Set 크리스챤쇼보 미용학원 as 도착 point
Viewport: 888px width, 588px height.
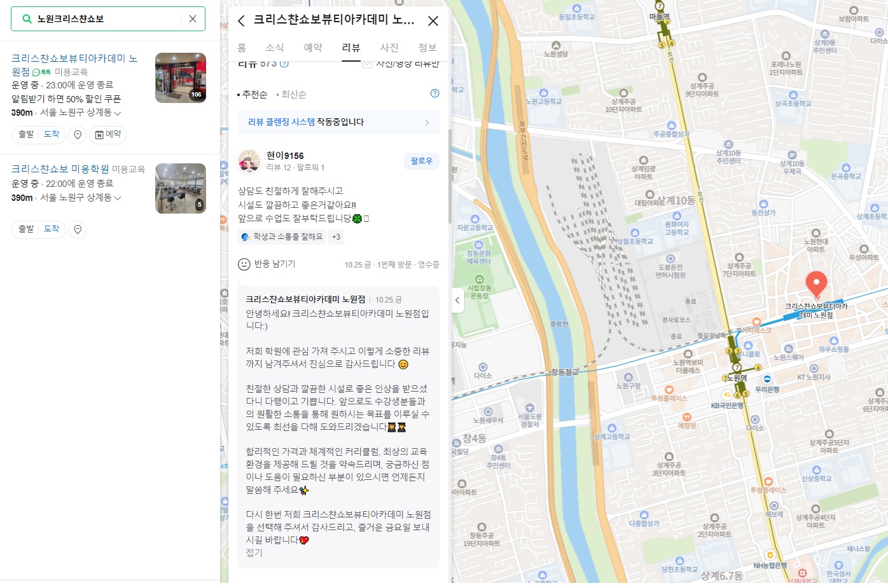(52, 229)
